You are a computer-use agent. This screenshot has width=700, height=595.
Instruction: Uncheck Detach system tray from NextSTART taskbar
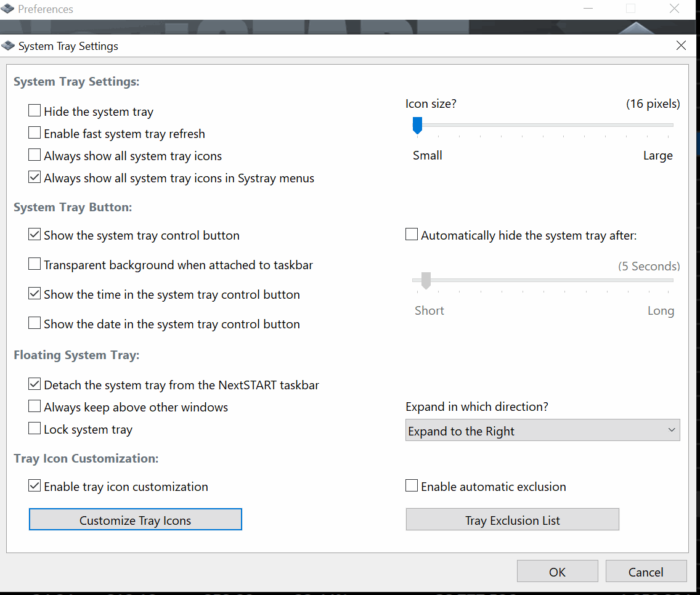pyautogui.click(x=35, y=385)
